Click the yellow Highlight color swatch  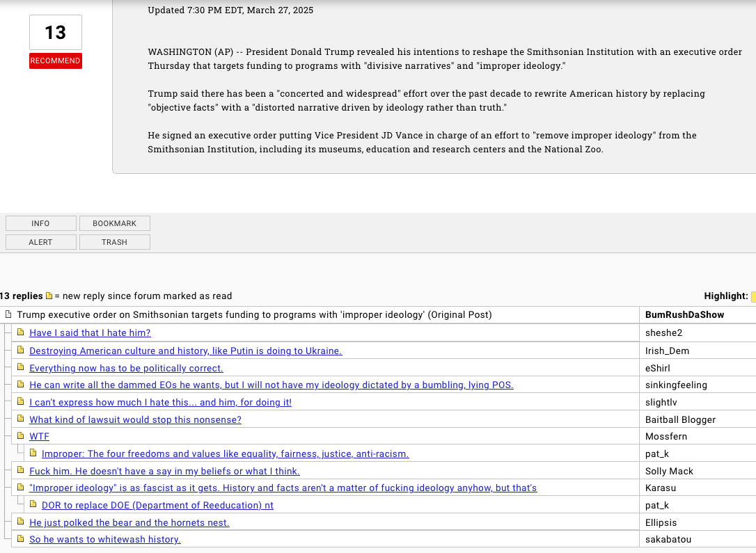click(x=754, y=297)
